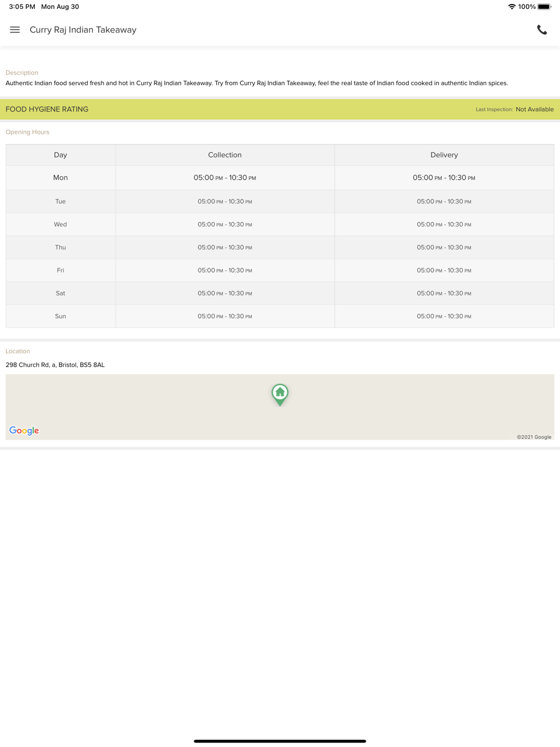Open the Google logo on map
The height and width of the screenshot is (747, 560).
click(24, 430)
